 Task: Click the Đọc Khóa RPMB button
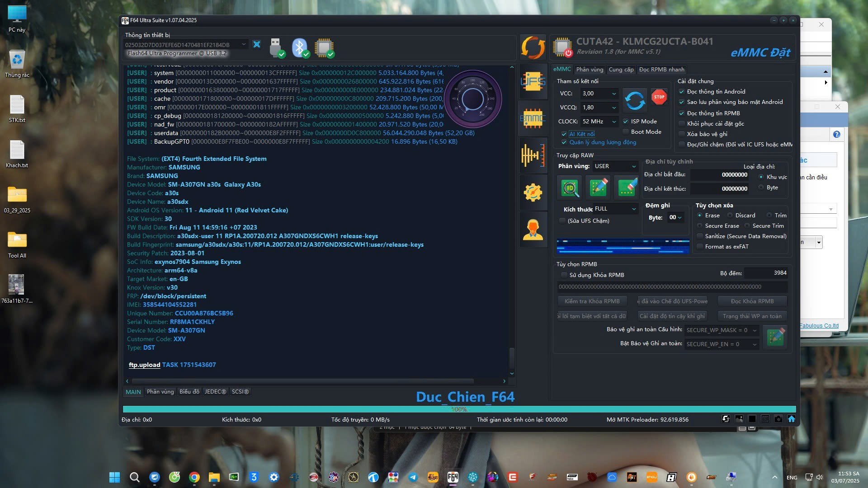(x=752, y=301)
